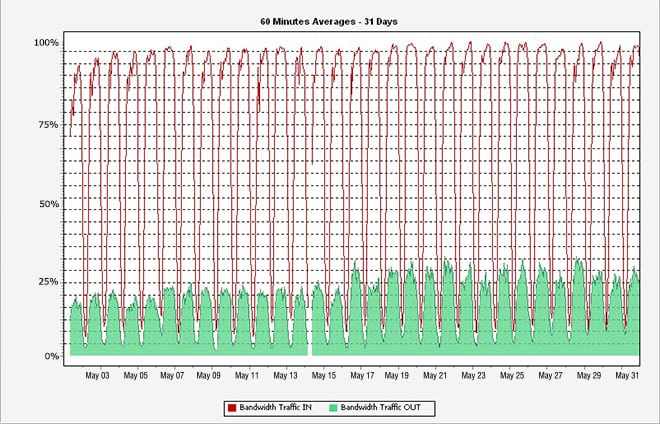Click the 25% y-axis label
This screenshot has height=424, width=660.
pyautogui.click(x=48, y=281)
